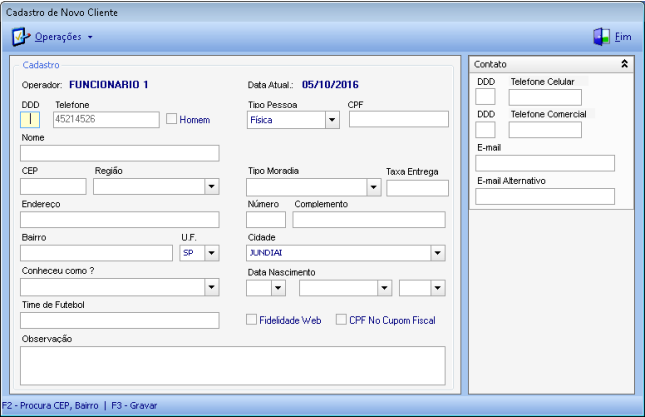Expand the Região dropdown list
The height and width of the screenshot is (417, 645).
click(211, 187)
